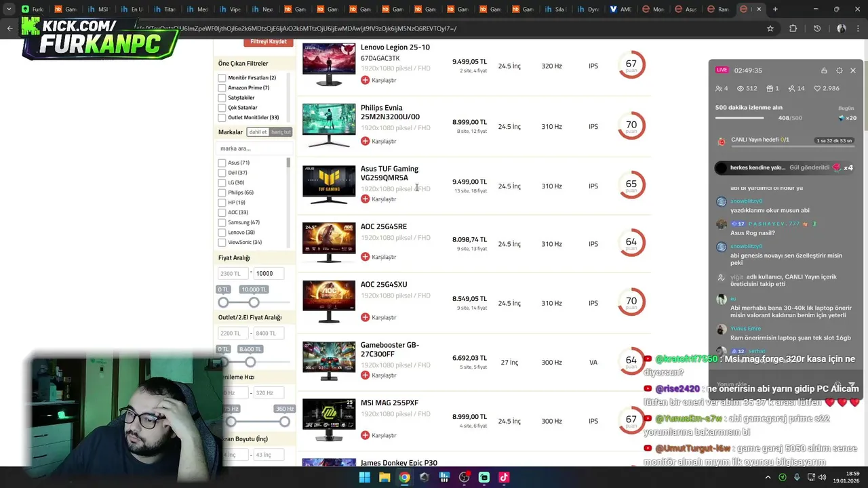868x488 pixels.
Task: Open File Explorer from taskbar
Action: click(x=384, y=477)
